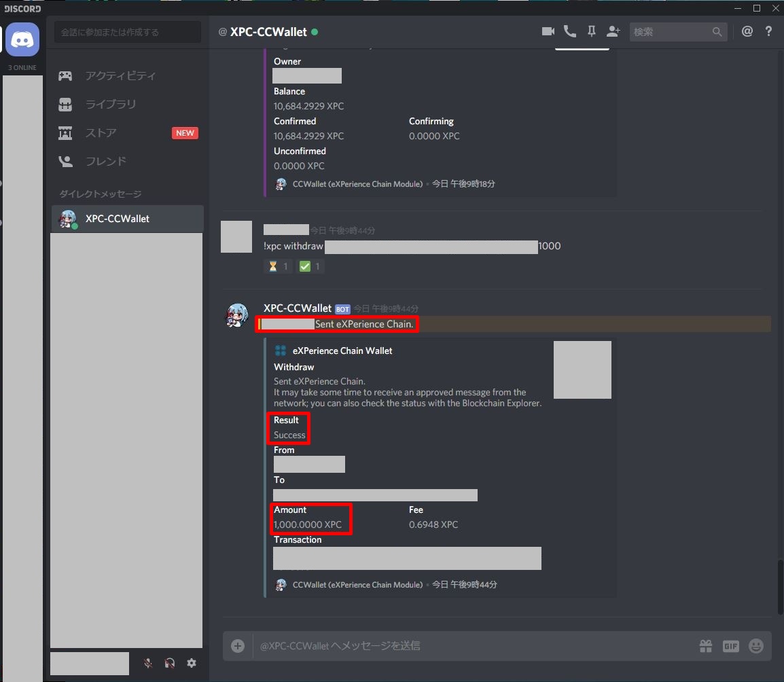
Task: Select the XPC-CCWallet direct message
Action: pyautogui.click(x=127, y=219)
